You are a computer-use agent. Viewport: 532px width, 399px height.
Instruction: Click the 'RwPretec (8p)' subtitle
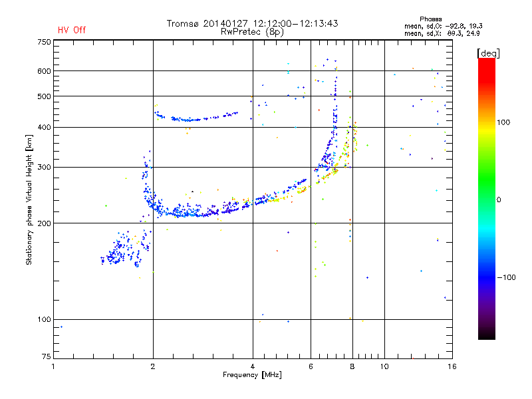pyautogui.click(x=252, y=32)
